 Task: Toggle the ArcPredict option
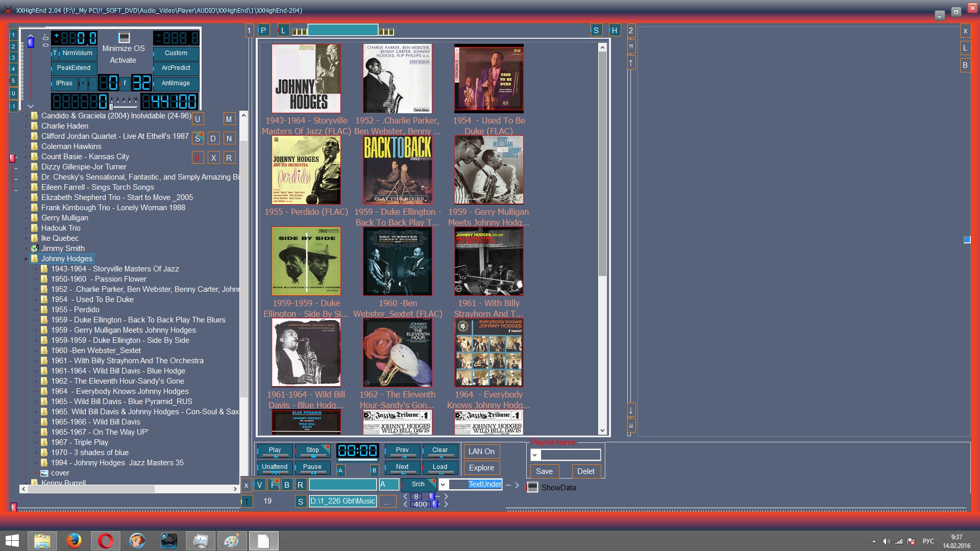coord(176,68)
